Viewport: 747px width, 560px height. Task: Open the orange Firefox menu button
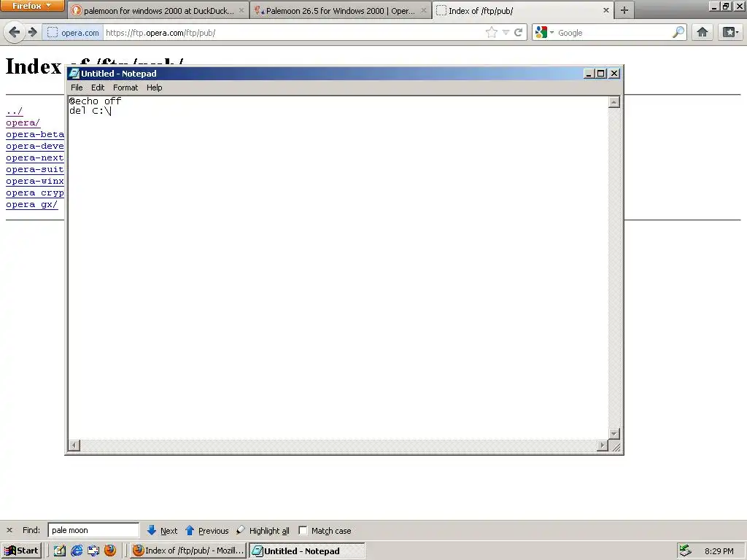point(32,6)
